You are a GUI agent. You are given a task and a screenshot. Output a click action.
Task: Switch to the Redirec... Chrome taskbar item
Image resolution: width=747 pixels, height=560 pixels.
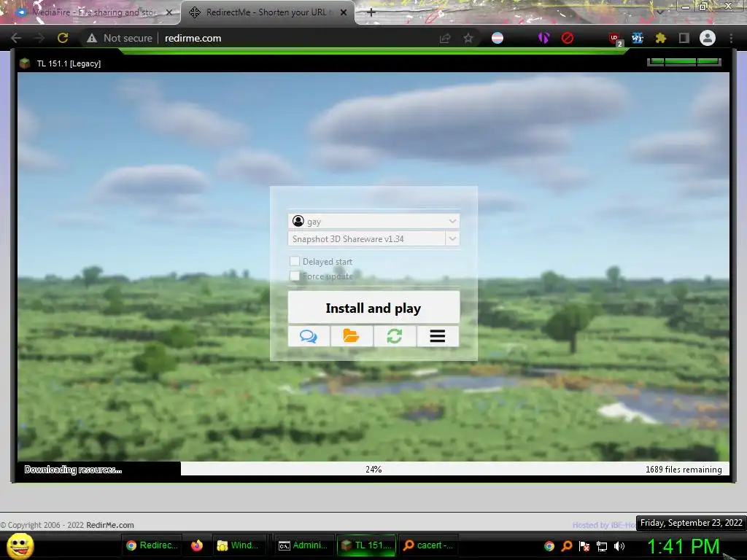click(152, 545)
